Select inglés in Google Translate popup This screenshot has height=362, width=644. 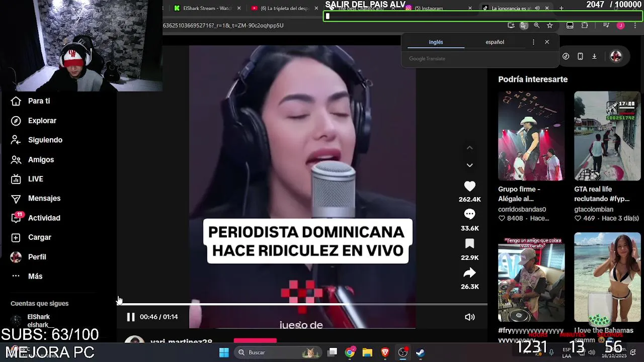[436, 42]
